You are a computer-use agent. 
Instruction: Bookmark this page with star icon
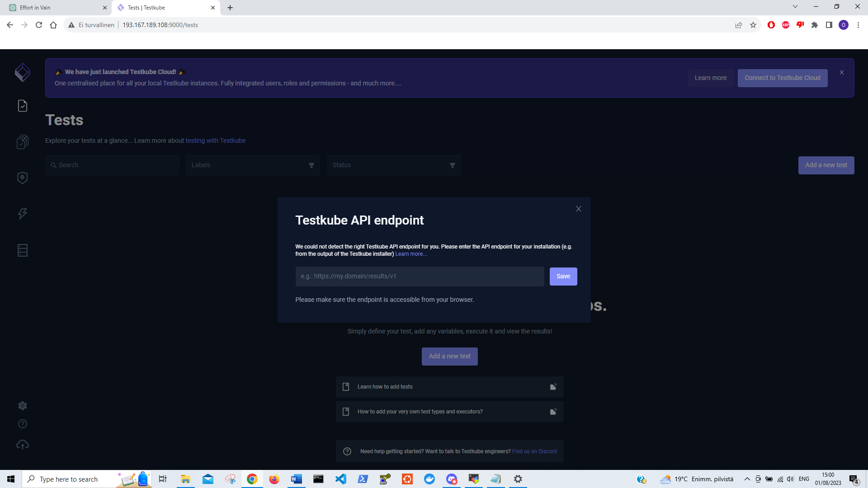tap(753, 25)
